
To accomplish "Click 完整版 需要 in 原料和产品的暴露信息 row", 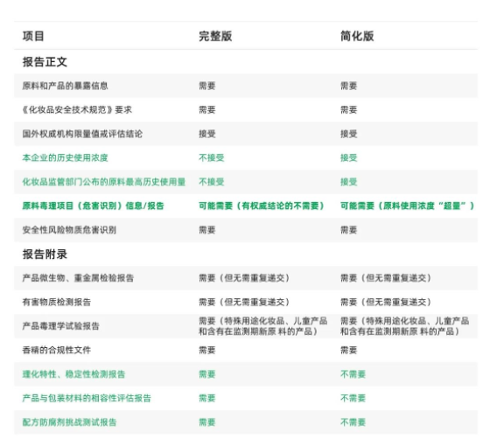I will click(x=207, y=86).
